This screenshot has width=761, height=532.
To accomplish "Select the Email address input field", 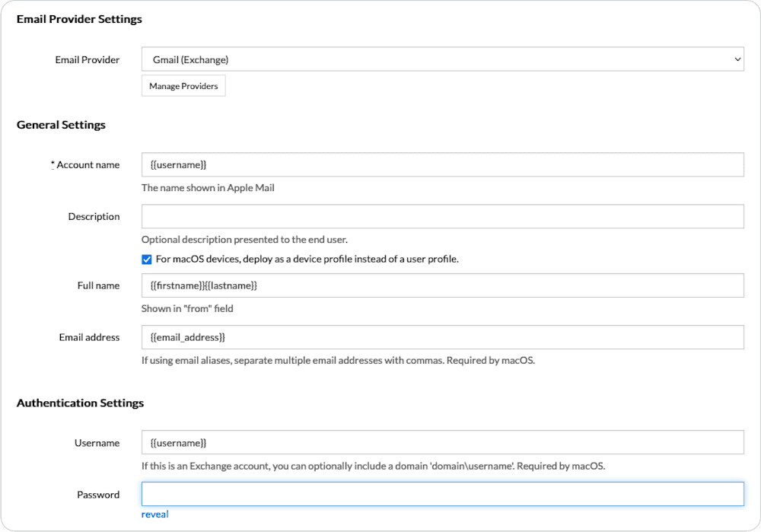I will pyautogui.click(x=443, y=337).
